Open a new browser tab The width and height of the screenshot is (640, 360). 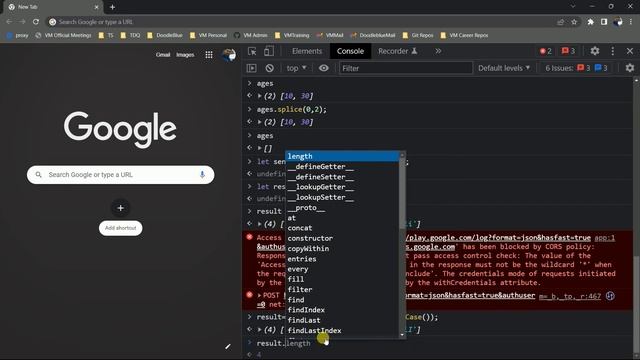pos(112,7)
